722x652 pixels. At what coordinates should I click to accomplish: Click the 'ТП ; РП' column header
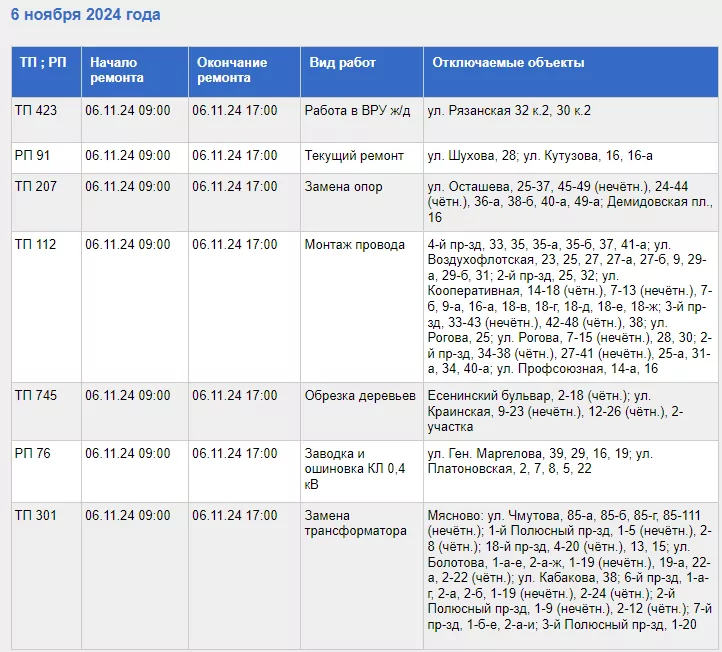47,72
